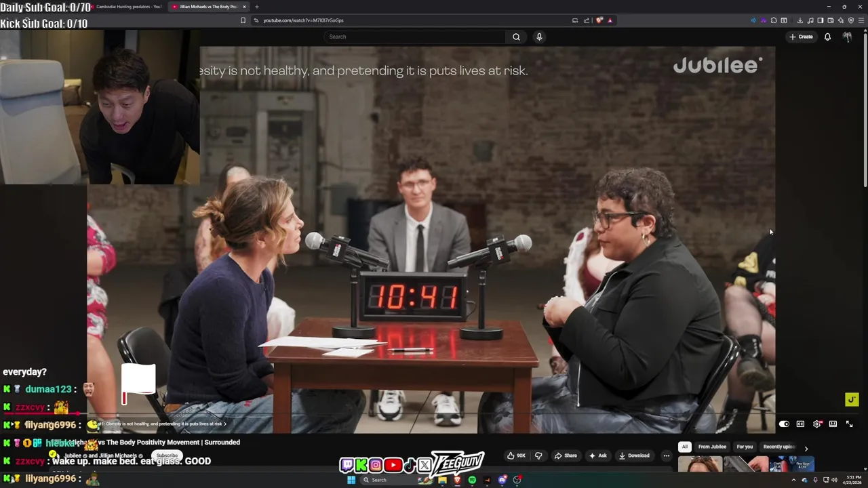Open the taskbar volume icon

click(x=834, y=480)
